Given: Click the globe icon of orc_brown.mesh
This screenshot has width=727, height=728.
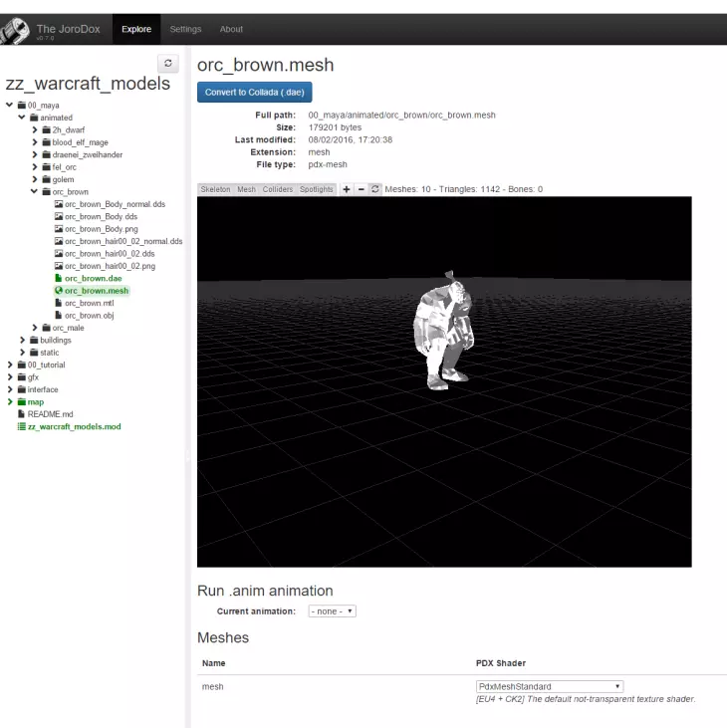Looking at the screenshot, I should pos(59,291).
